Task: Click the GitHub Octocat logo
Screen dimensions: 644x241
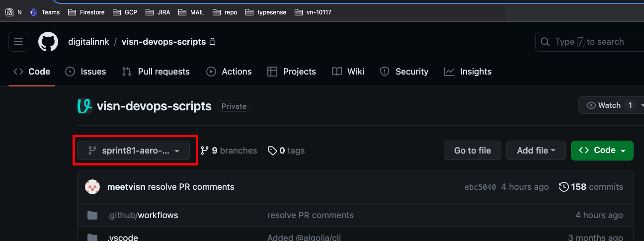Action: [48, 42]
